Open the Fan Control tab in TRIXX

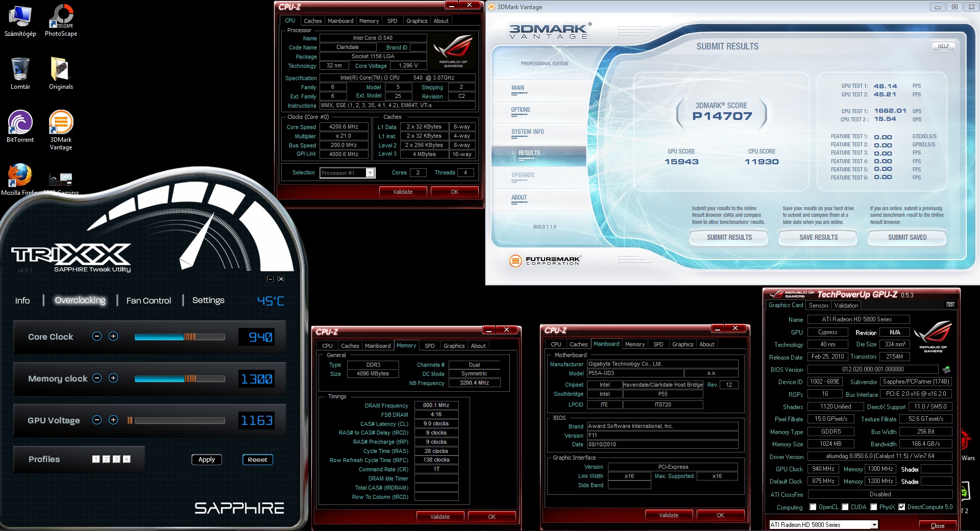[x=149, y=300]
